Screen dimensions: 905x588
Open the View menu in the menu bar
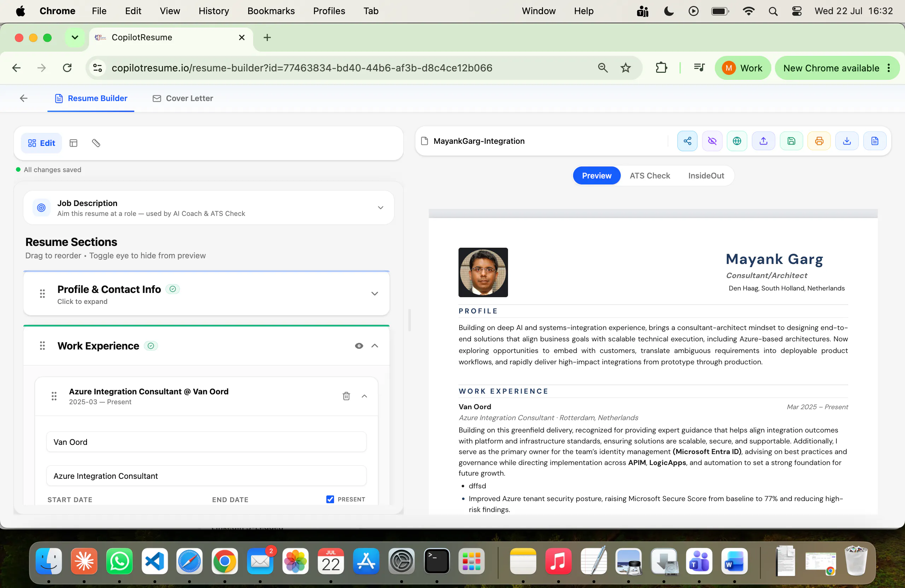[x=170, y=11]
